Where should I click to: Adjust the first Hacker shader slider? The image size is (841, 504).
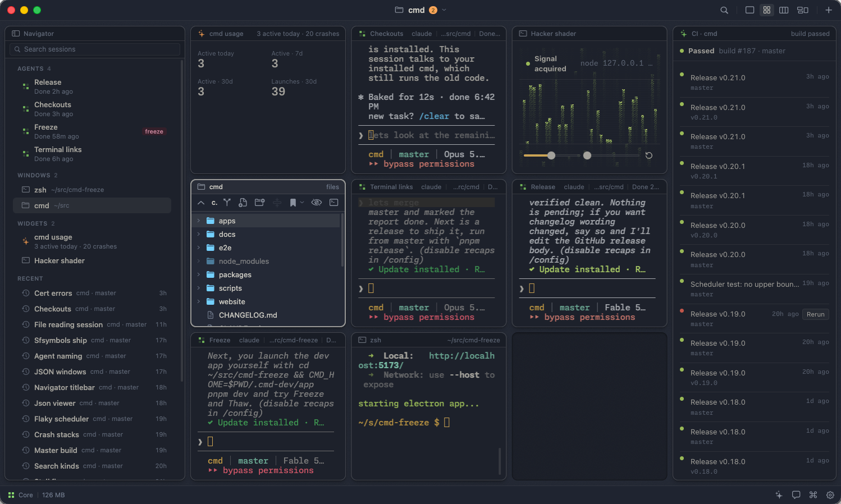(551, 155)
